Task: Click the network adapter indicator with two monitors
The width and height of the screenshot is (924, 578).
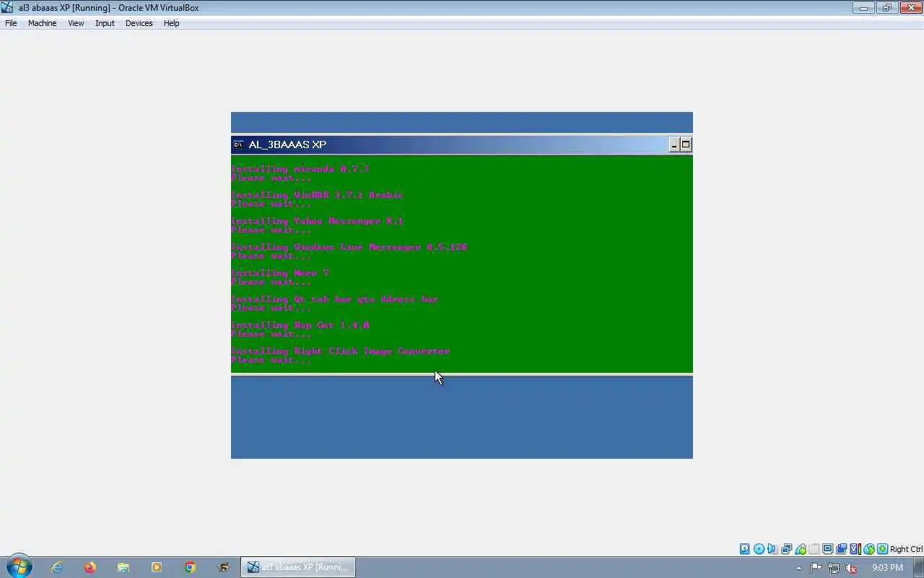Action: click(786, 549)
